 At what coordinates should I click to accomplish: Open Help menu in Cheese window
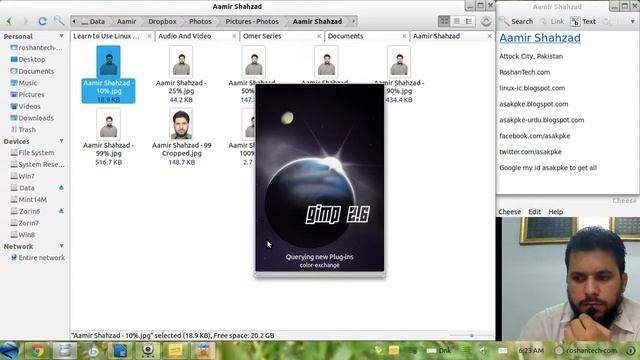point(556,212)
